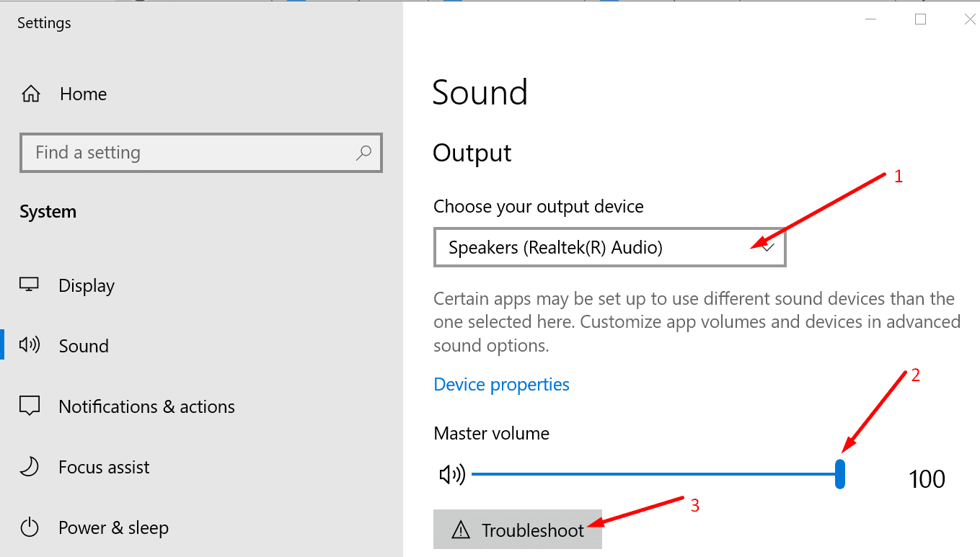
Task: Open Power & sleep text entry
Action: 113,527
